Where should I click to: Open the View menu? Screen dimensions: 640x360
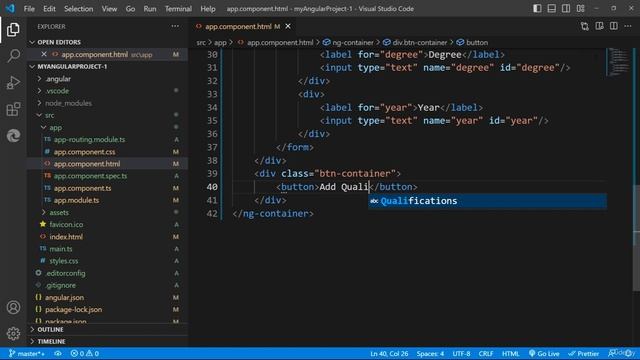(109, 9)
